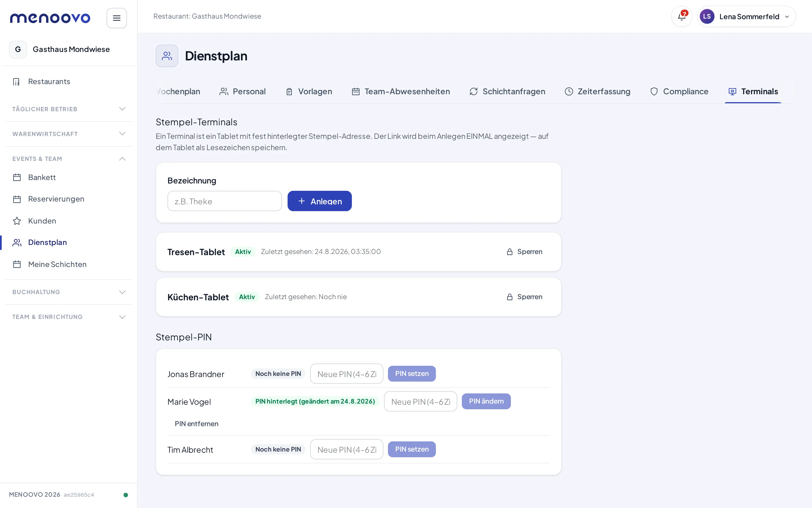Image resolution: width=812 pixels, height=508 pixels.
Task: Click the Bankett calendar icon
Action: [17, 178]
